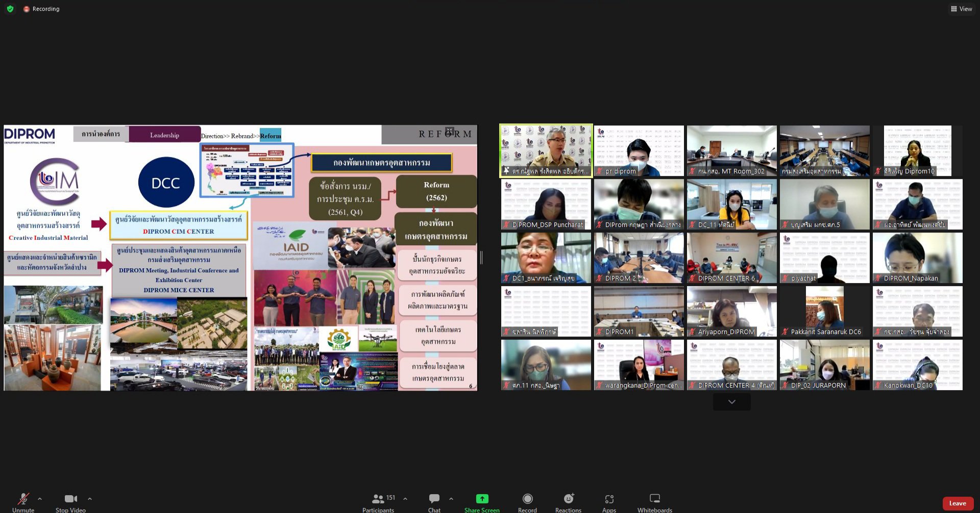This screenshot has height=513, width=980.
Task: Open the Participants panel icon
Action: pos(378,499)
